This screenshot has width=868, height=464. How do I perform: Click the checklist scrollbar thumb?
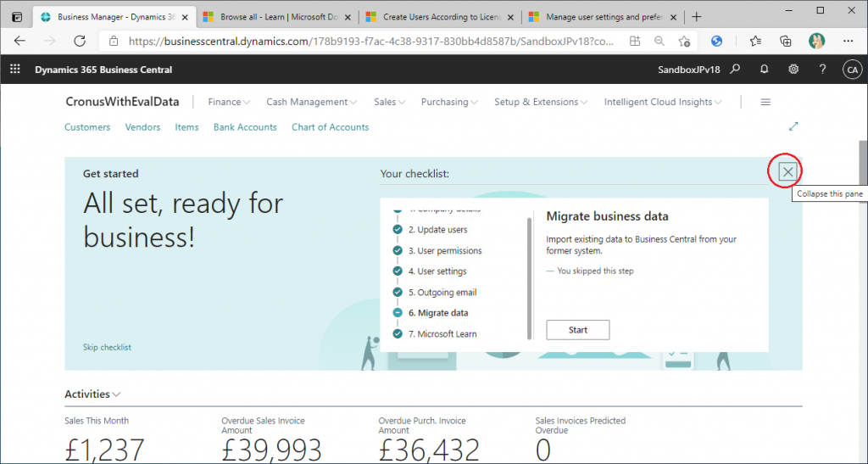click(529, 278)
